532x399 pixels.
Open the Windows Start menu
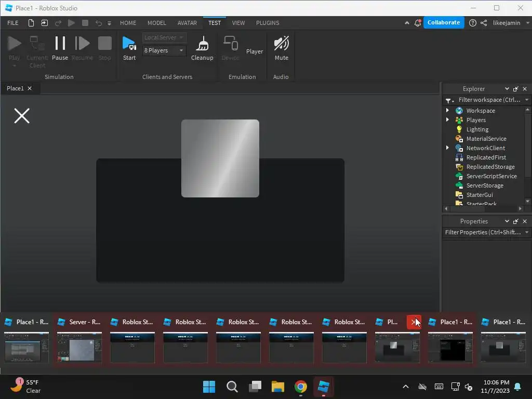coord(209,387)
